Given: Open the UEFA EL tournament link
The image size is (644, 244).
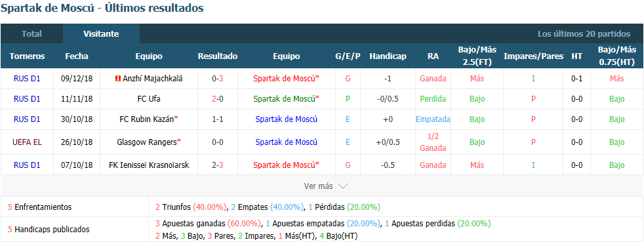Looking at the screenshot, I should (27, 142).
